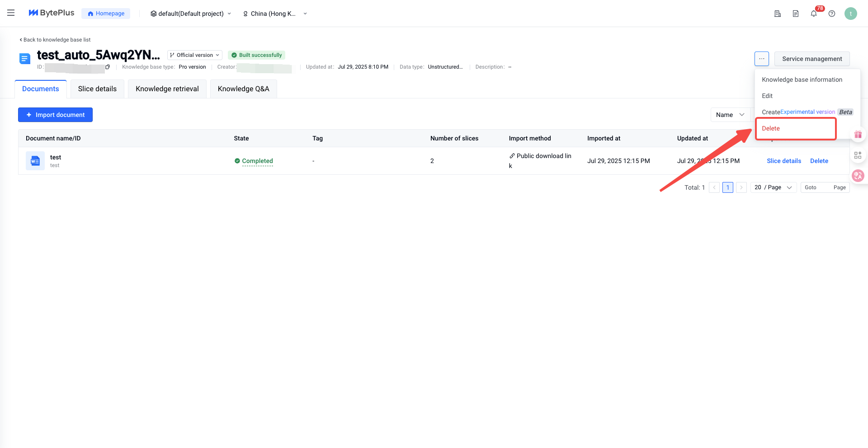
Task: Click the notification bell icon
Action: coord(814,14)
